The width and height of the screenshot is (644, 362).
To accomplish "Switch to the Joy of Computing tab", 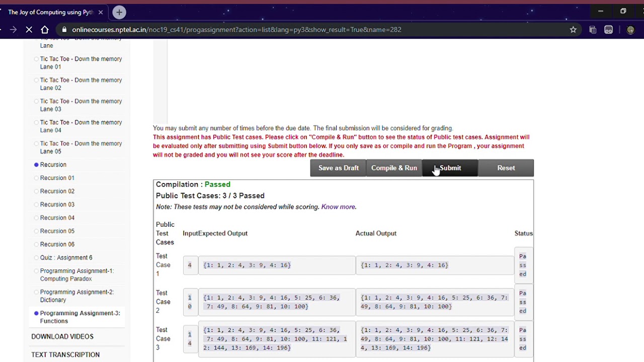I will pyautogui.click(x=51, y=12).
